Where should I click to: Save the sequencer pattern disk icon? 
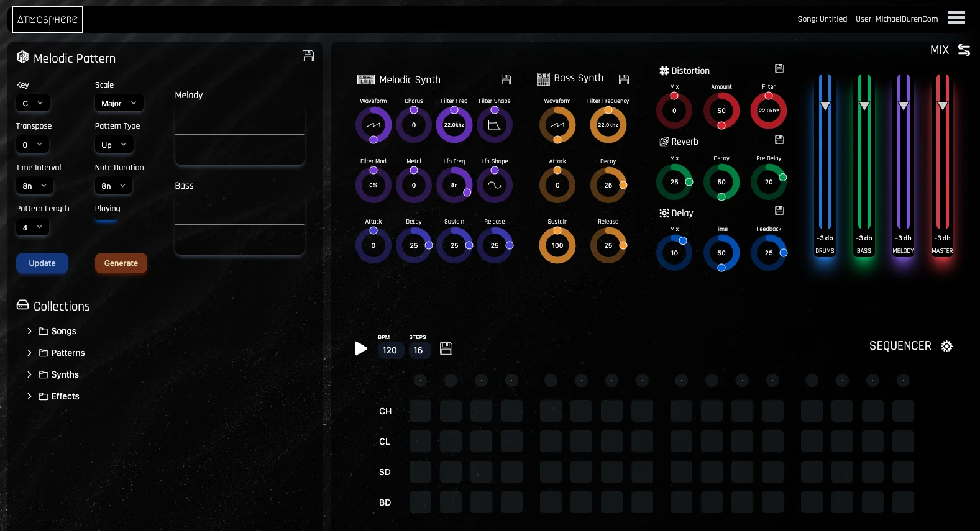pyautogui.click(x=446, y=348)
